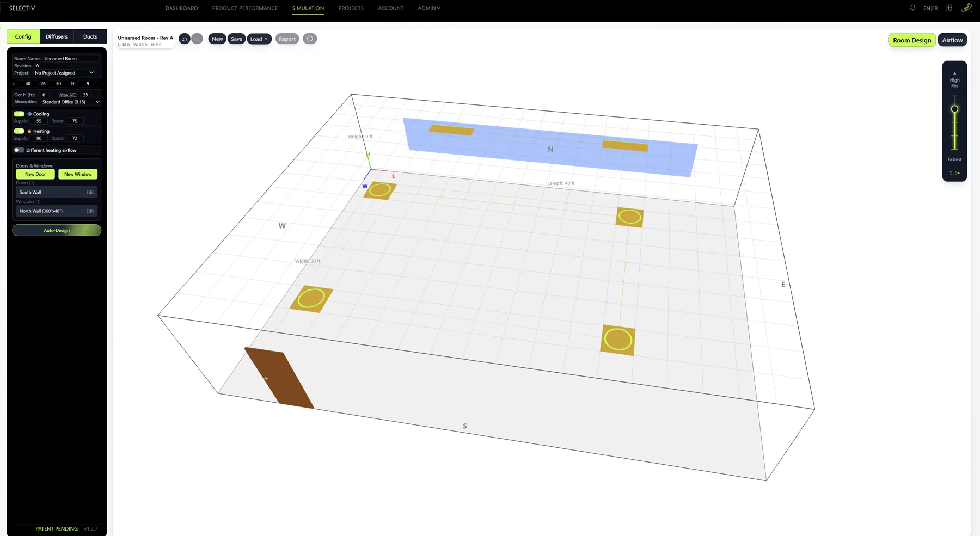Switch language via EN|FR toggle
Image resolution: width=980 pixels, height=536 pixels.
click(x=930, y=8)
